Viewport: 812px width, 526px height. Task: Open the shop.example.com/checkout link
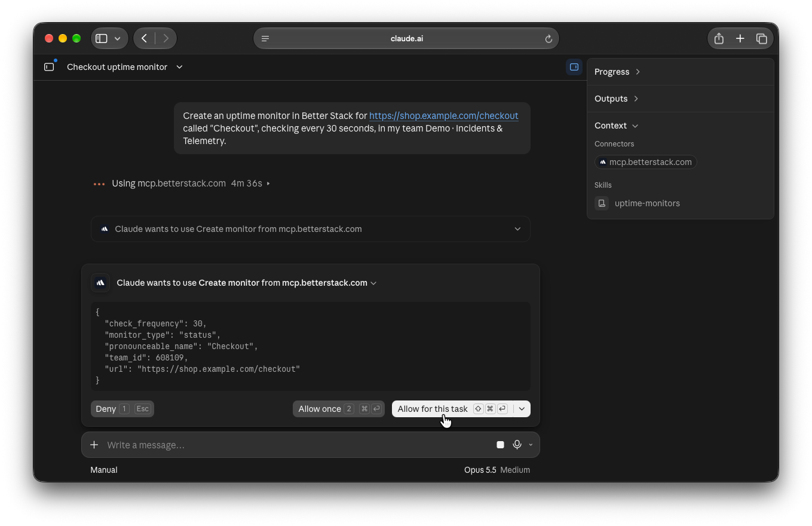[x=443, y=115]
